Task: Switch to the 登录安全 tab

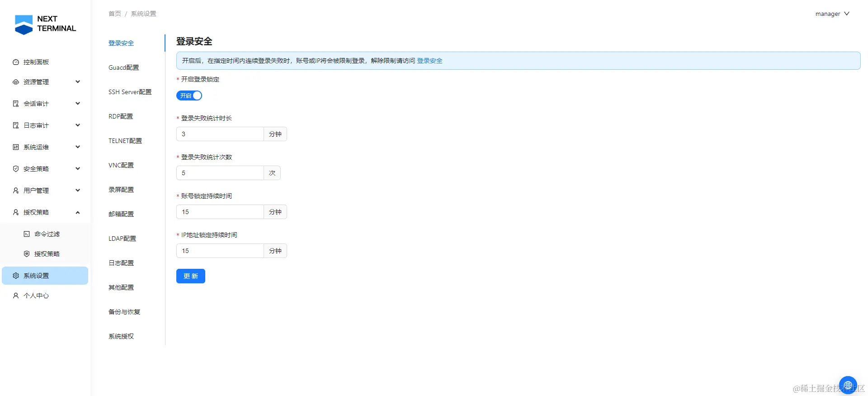Action: [x=121, y=43]
